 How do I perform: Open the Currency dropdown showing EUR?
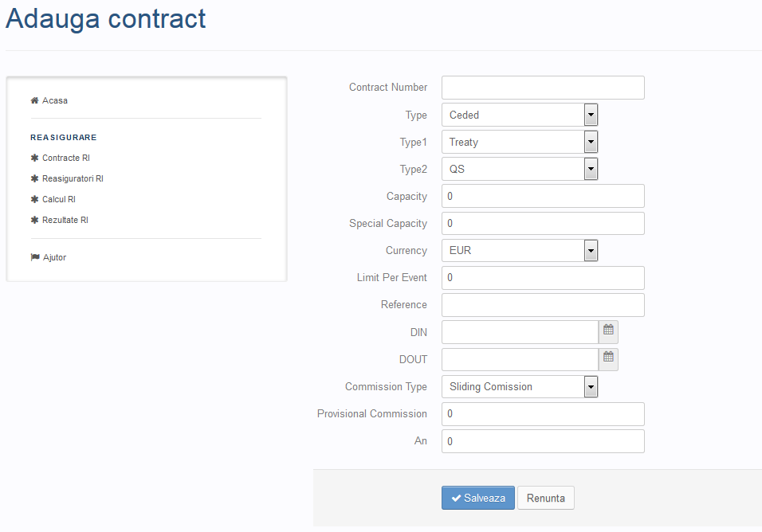(520, 250)
